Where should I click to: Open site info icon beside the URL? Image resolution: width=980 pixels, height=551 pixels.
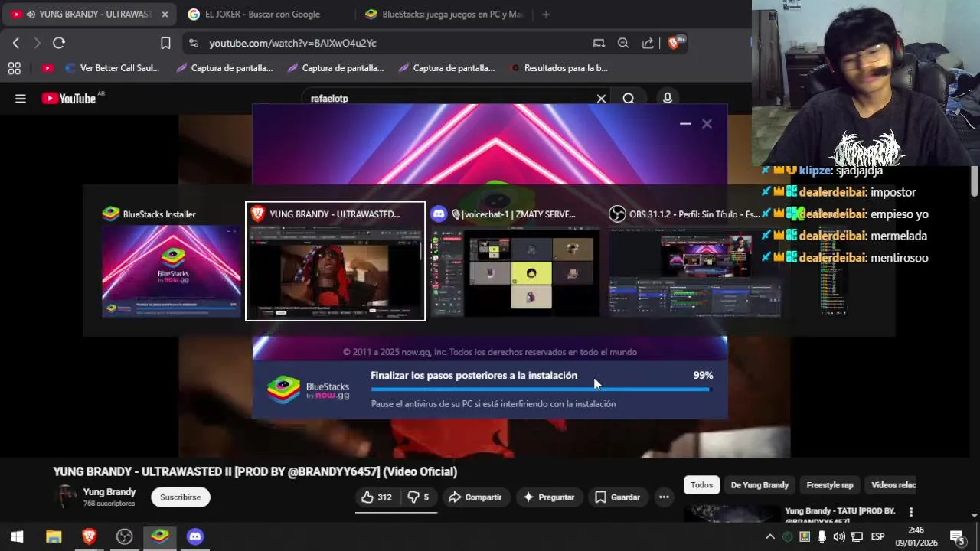click(x=193, y=44)
